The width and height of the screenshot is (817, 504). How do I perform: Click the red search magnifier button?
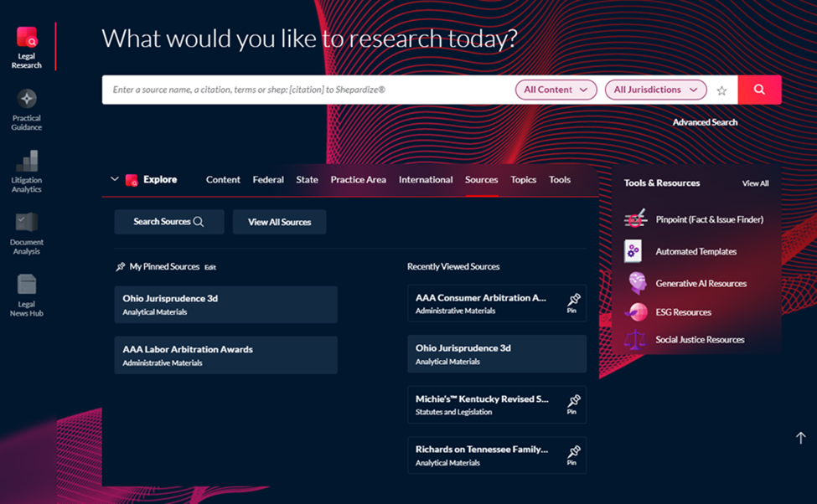pos(760,90)
